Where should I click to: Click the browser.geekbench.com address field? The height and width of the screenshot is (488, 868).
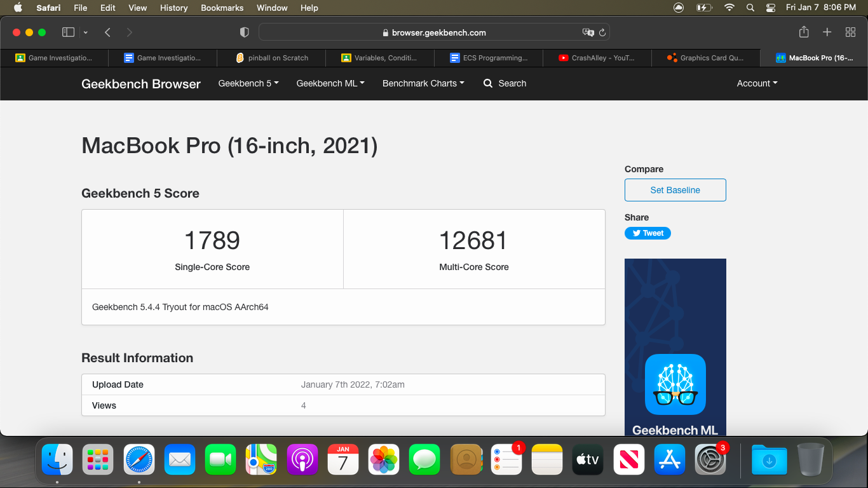(x=434, y=32)
